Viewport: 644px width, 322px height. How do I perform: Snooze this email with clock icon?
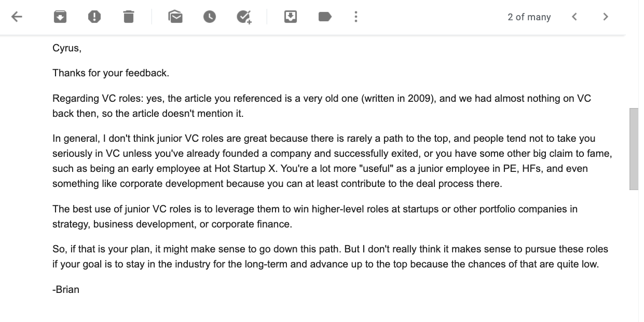point(209,17)
